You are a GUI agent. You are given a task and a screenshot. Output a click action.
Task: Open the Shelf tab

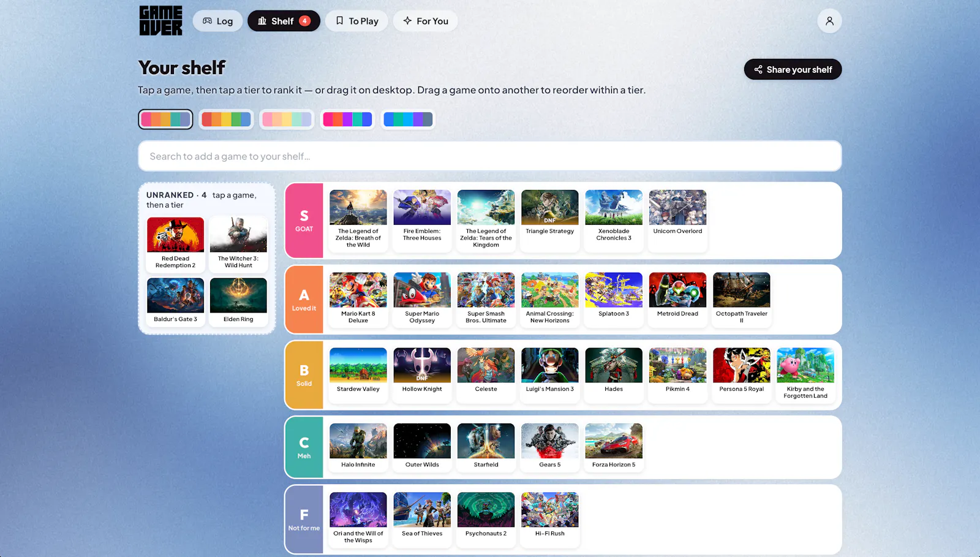click(284, 21)
